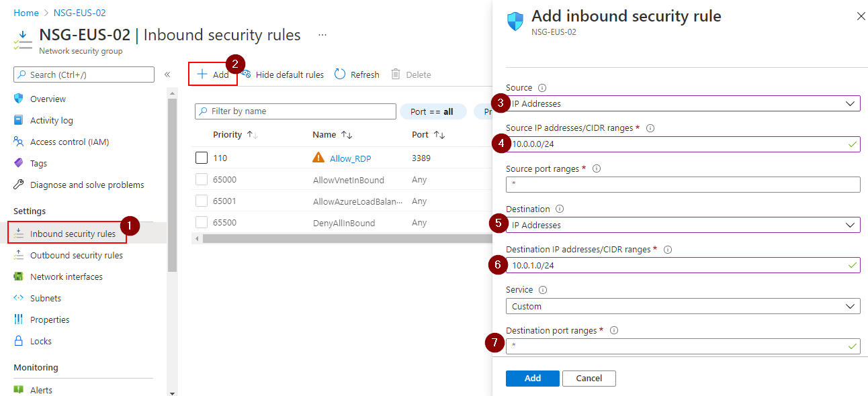Toggle checkbox for priority 65000 rule
868x396 pixels.
point(202,180)
